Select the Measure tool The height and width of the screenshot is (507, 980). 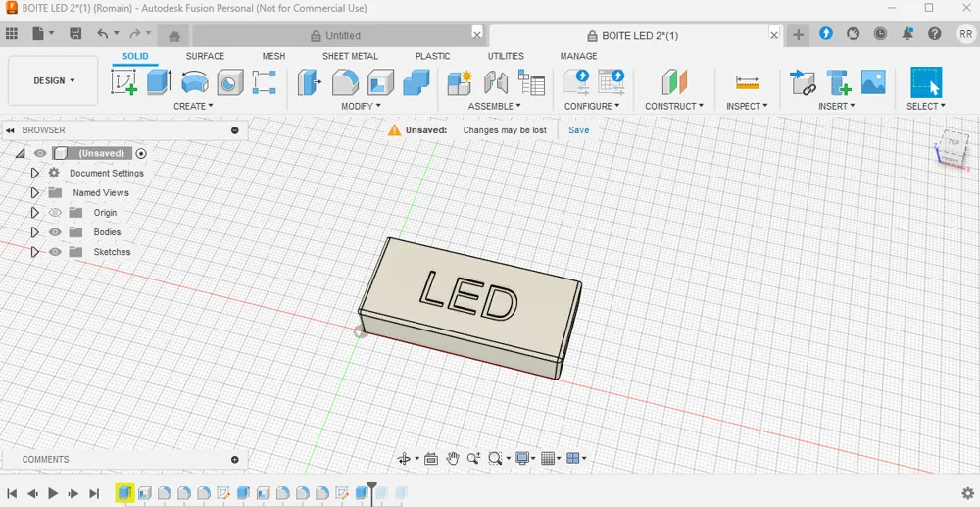click(x=747, y=82)
